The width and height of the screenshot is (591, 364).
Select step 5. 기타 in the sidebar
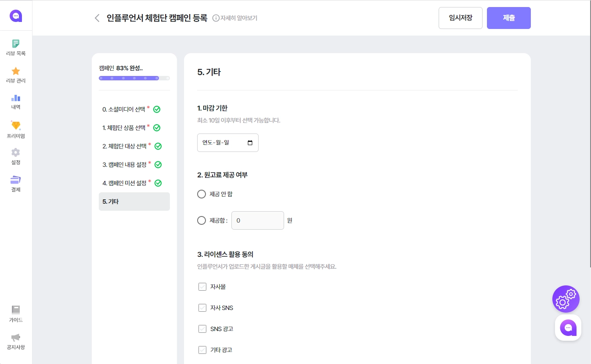point(134,202)
